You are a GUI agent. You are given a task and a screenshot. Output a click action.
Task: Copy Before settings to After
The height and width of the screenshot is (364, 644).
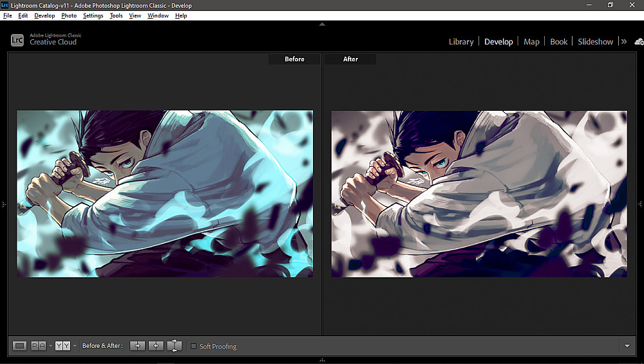click(x=137, y=346)
